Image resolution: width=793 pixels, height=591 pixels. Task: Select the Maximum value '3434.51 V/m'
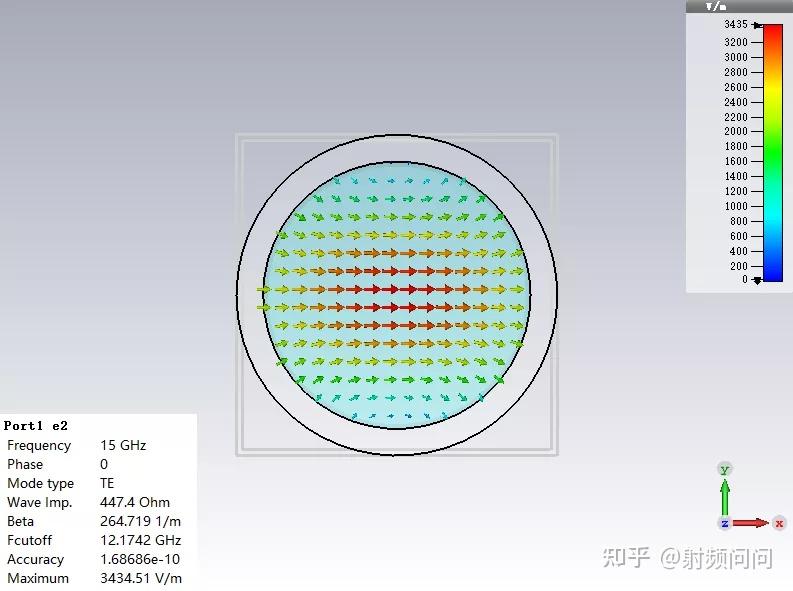tap(141, 578)
